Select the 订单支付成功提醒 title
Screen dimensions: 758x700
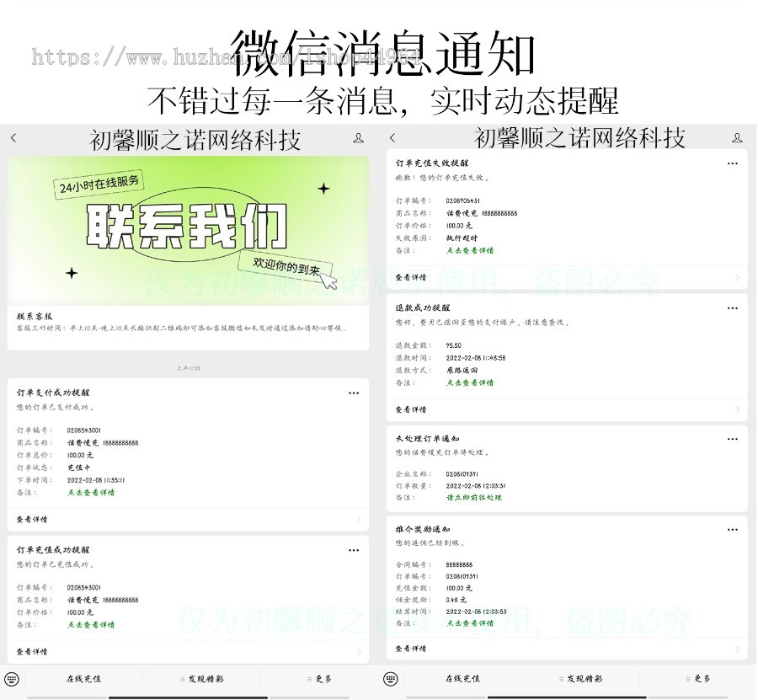[x=53, y=393]
